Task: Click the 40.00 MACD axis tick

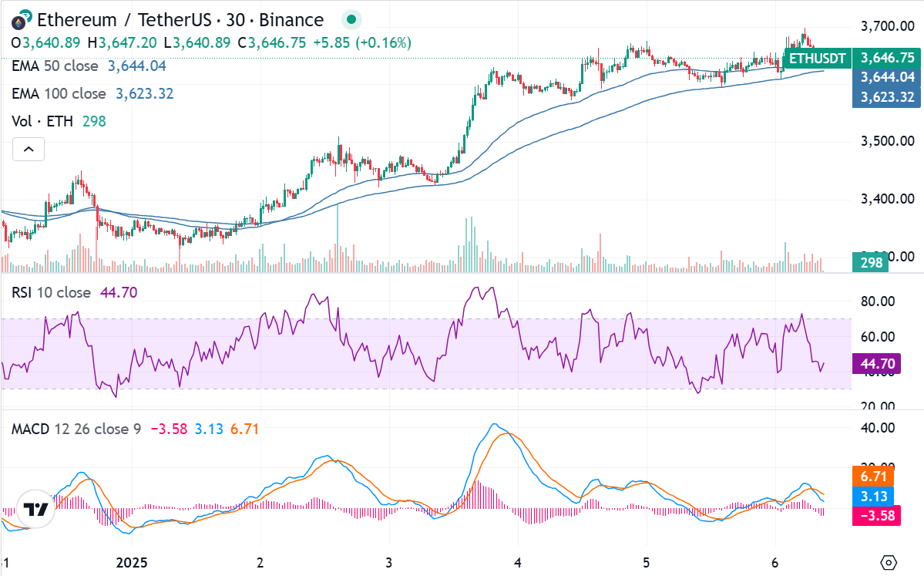Action: [x=878, y=428]
